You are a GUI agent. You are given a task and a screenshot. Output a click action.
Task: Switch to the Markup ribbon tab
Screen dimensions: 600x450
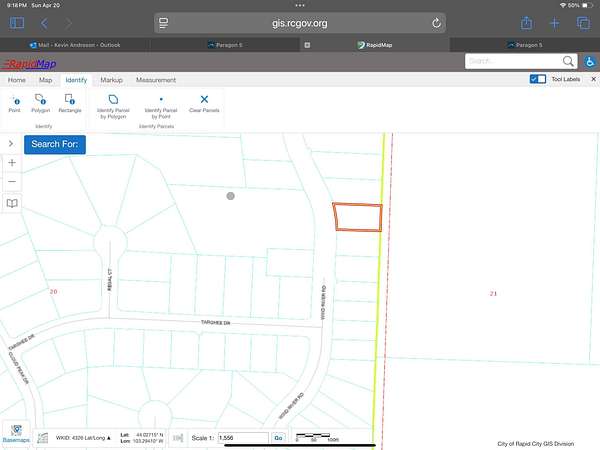(x=111, y=79)
